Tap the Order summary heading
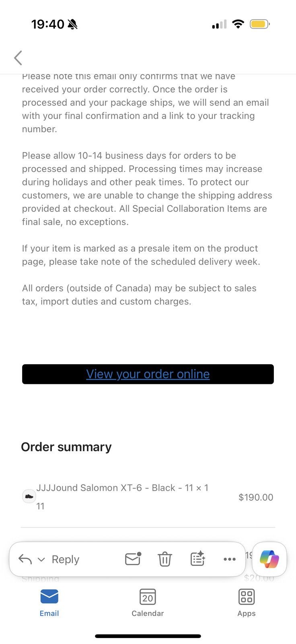This screenshot has width=296, height=644. [x=66, y=447]
